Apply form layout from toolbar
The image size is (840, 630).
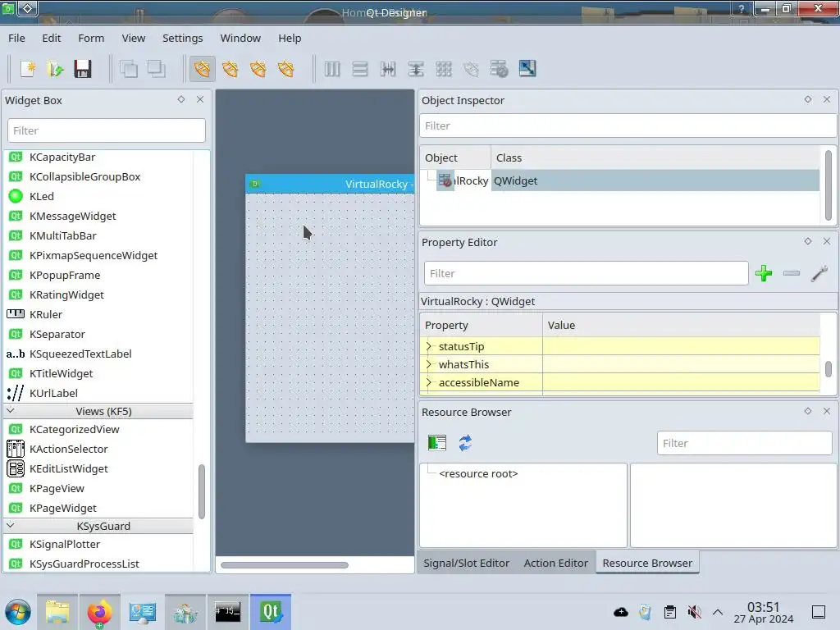tap(472, 69)
